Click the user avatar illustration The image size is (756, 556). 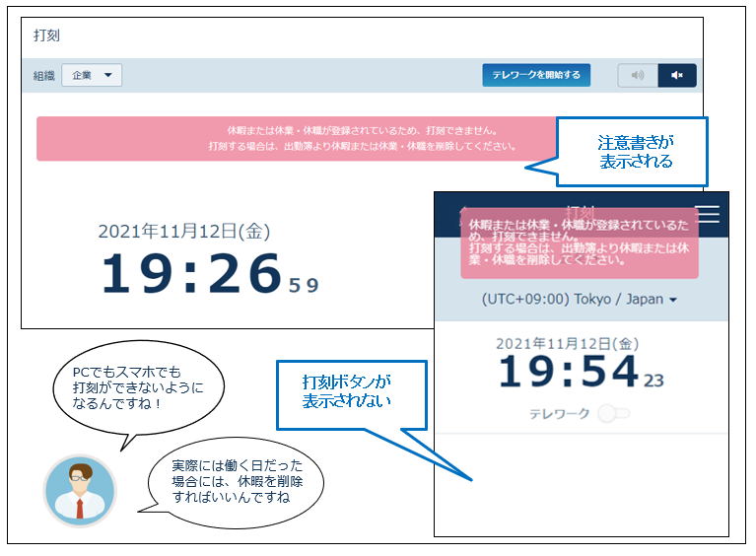coord(80,490)
